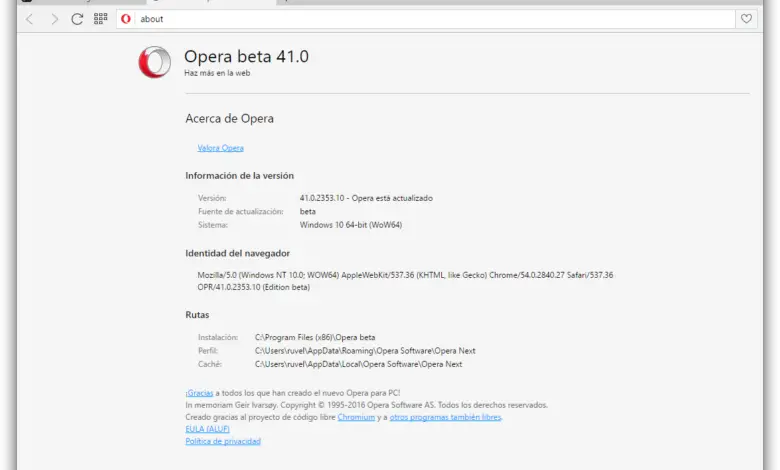Bookmark the page with the heart icon
The height and width of the screenshot is (470, 780).
click(x=746, y=19)
